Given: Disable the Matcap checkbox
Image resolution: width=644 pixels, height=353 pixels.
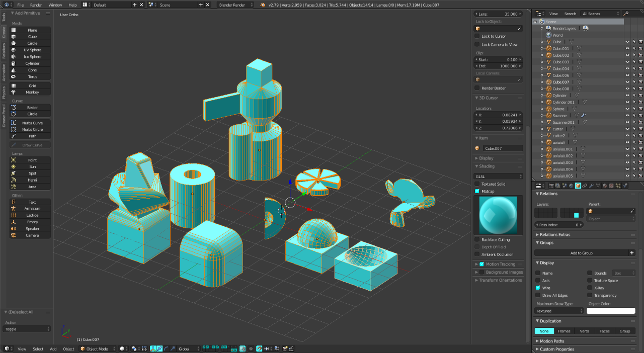Looking at the screenshot, I should [477, 191].
